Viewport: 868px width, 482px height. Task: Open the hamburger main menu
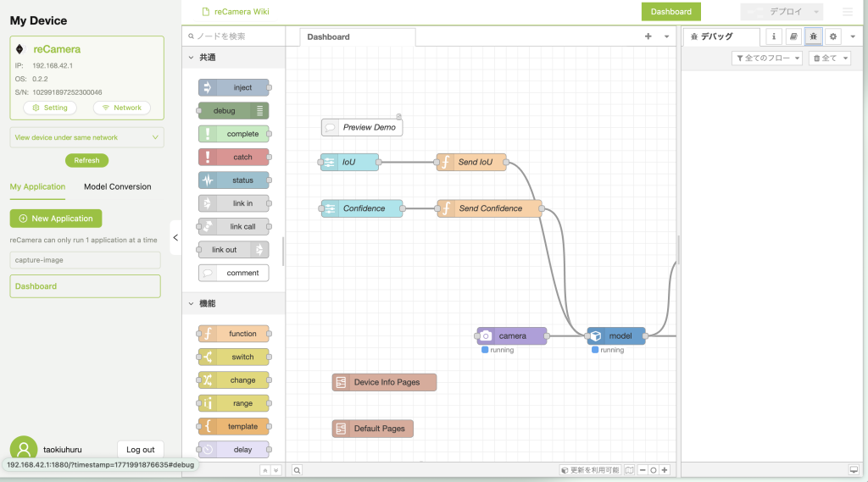click(848, 12)
